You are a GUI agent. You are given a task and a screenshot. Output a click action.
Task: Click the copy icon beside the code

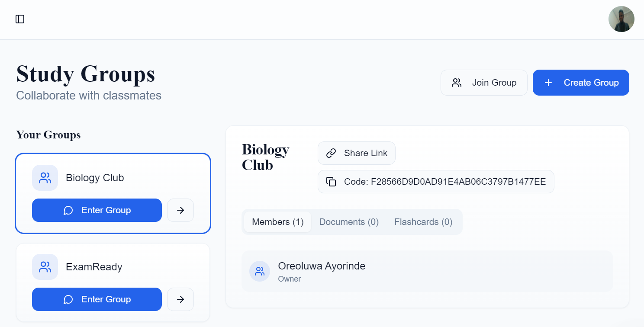tap(331, 182)
